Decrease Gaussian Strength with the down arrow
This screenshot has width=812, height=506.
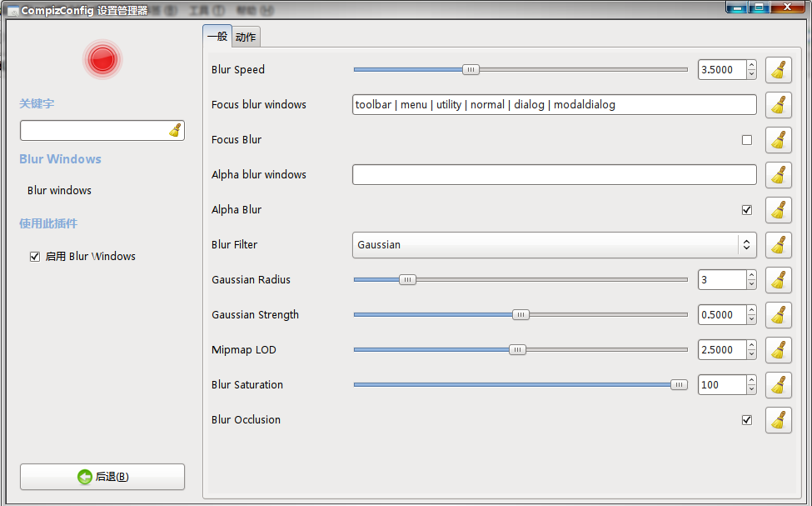click(x=751, y=319)
